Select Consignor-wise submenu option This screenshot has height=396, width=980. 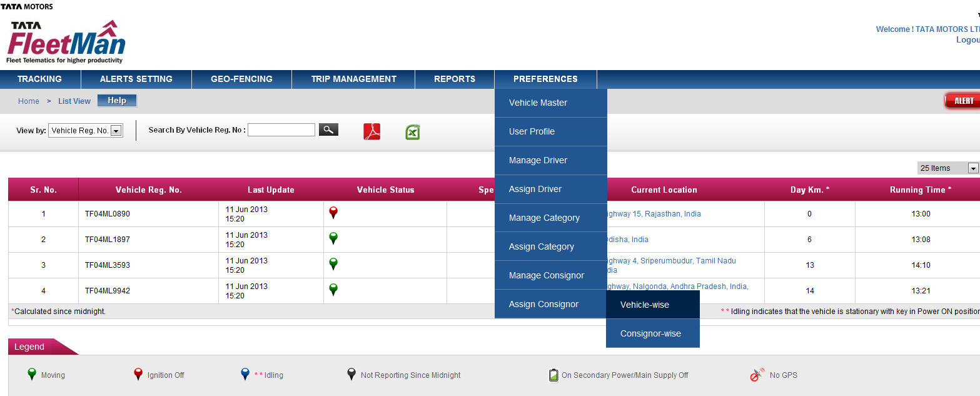point(653,333)
